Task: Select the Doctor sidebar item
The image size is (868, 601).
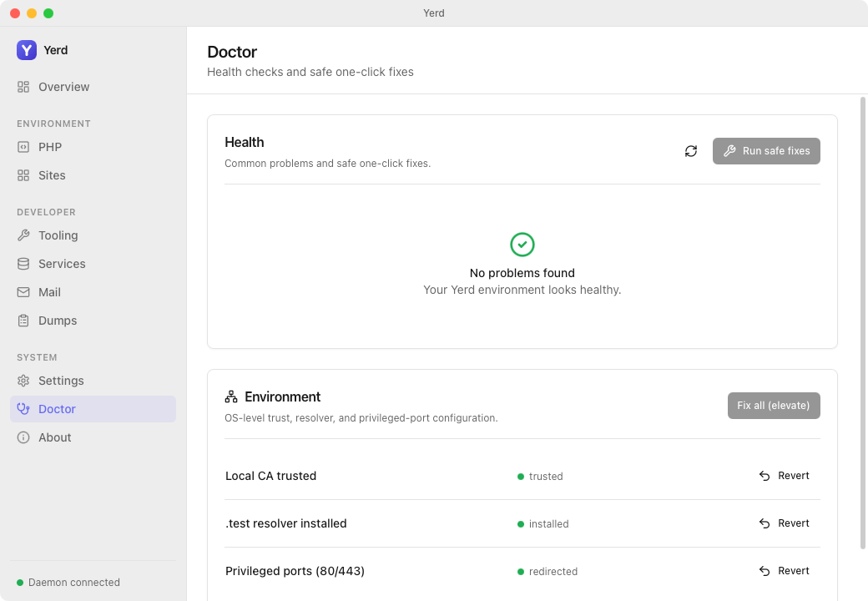Action: click(x=93, y=409)
